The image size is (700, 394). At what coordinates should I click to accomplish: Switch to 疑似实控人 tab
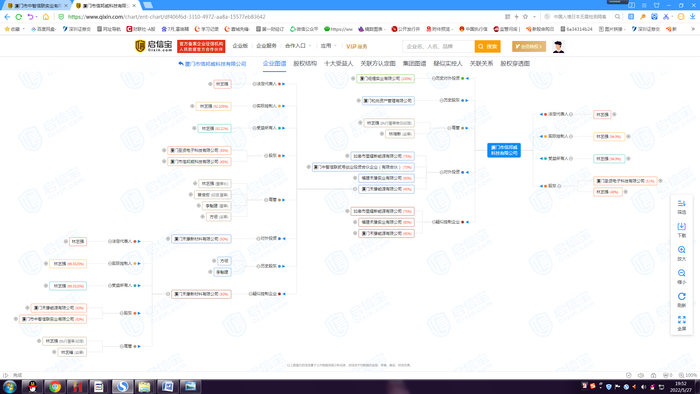448,64
